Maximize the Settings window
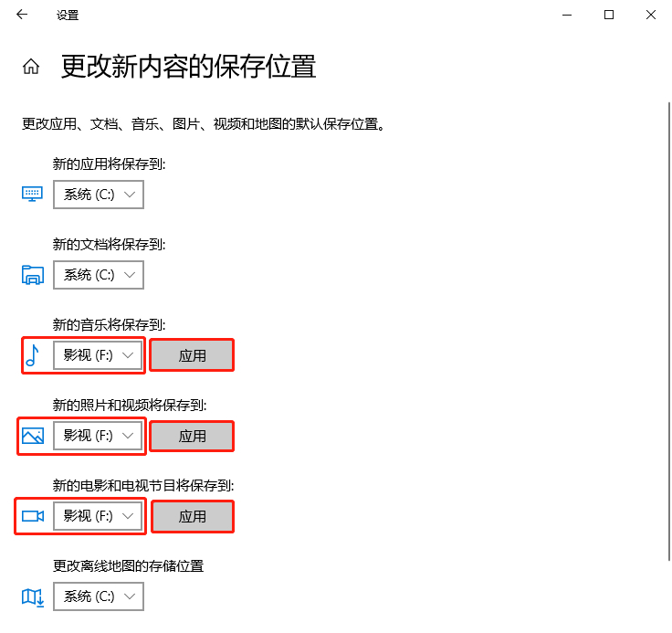Viewport: 672px width, 633px height. click(x=609, y=15)
